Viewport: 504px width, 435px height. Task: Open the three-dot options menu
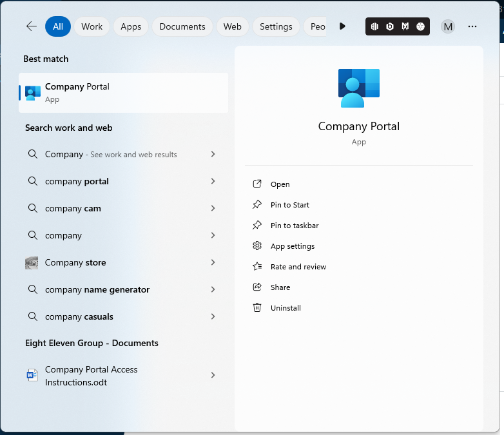click(x=472, y=26)
